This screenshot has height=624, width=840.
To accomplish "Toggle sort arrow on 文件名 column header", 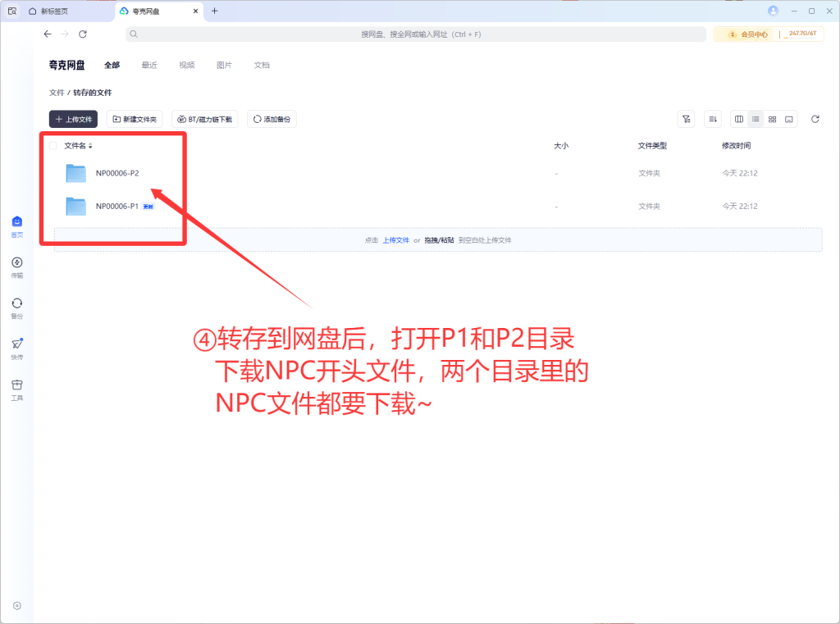I will (x=90, y=146).
